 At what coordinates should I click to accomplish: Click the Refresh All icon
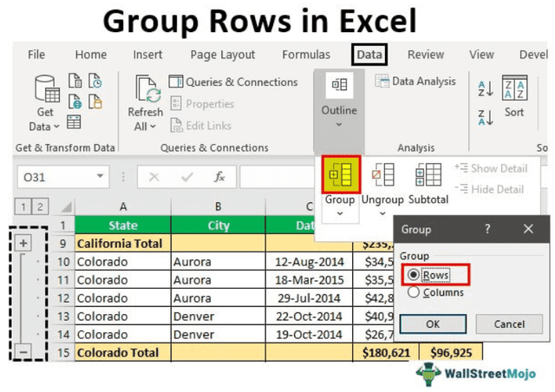point(145,90)
